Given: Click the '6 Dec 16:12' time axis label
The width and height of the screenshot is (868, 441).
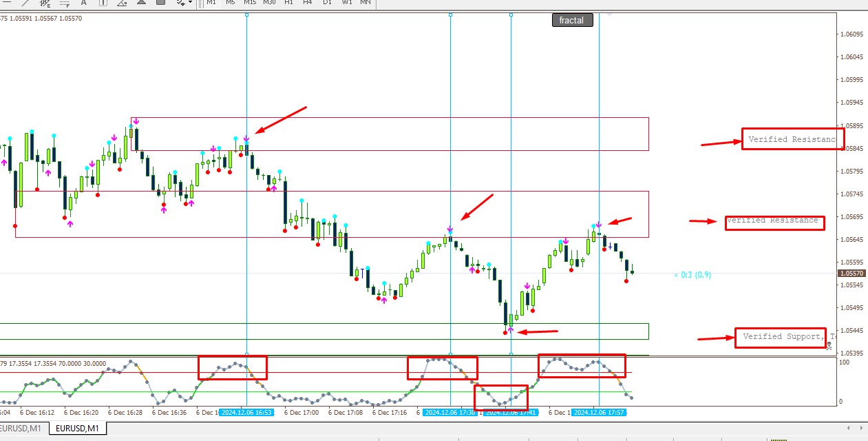Looking at the screenshot, I should [x=37, y=413].
